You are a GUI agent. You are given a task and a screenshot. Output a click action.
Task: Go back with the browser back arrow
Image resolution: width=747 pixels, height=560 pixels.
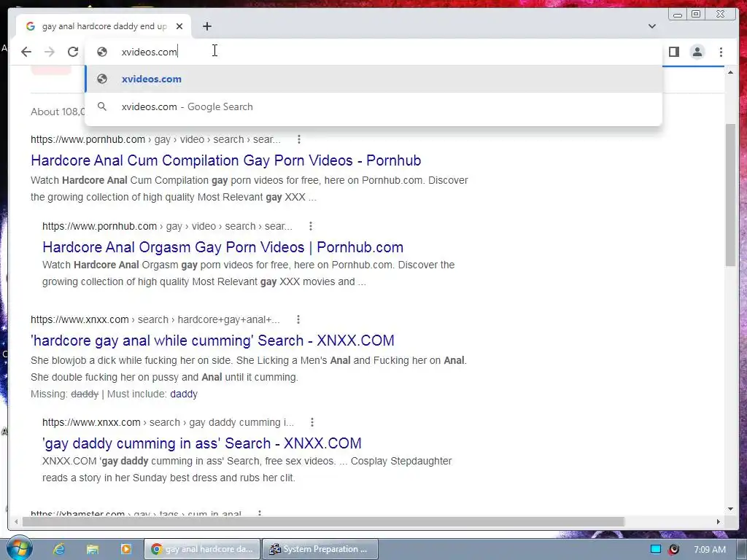point(26,52)
